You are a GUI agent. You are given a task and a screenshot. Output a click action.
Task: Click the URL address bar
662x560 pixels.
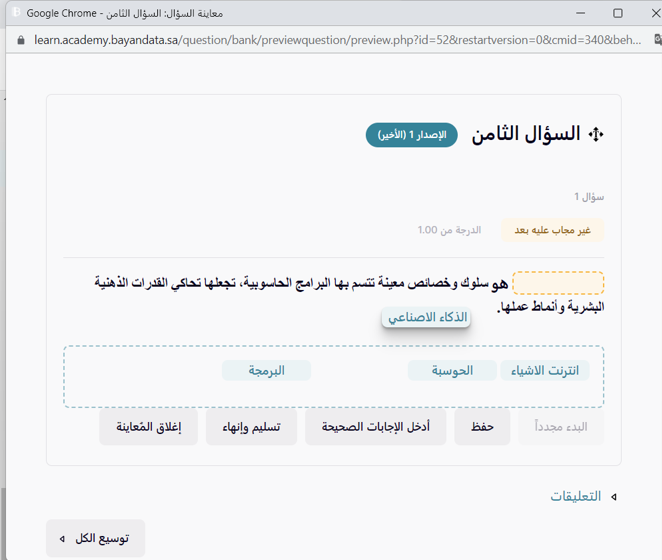click(x=330, y=40)
